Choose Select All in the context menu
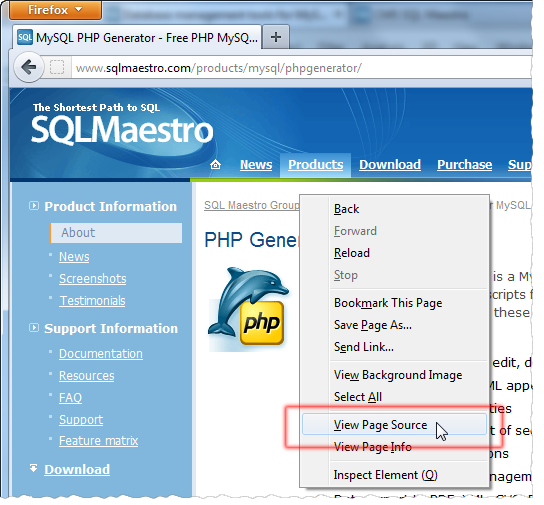The width and height of the screenshot is (544, 505). [394, 397]
